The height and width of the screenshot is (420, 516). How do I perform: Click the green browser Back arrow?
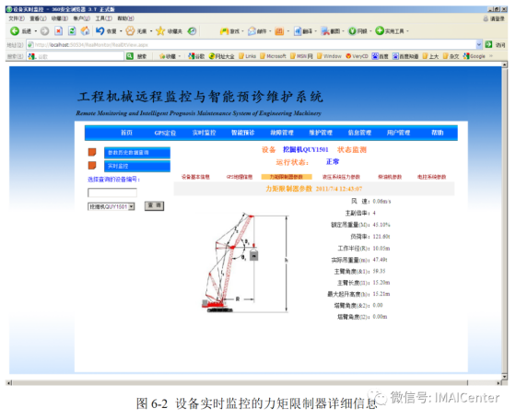click(x=15, y=31)
